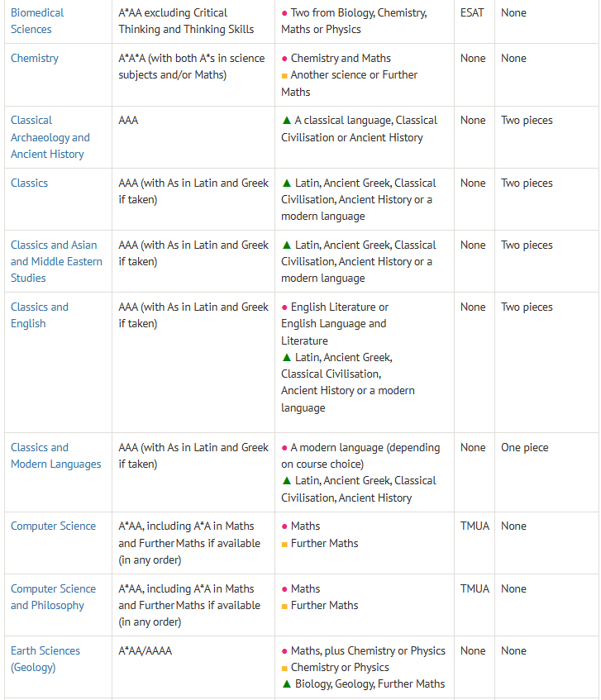Click pink circle beside 'Two from Biology, Chemistry'
The width and height of the screenshot is (601, 700).
point(284,13)
